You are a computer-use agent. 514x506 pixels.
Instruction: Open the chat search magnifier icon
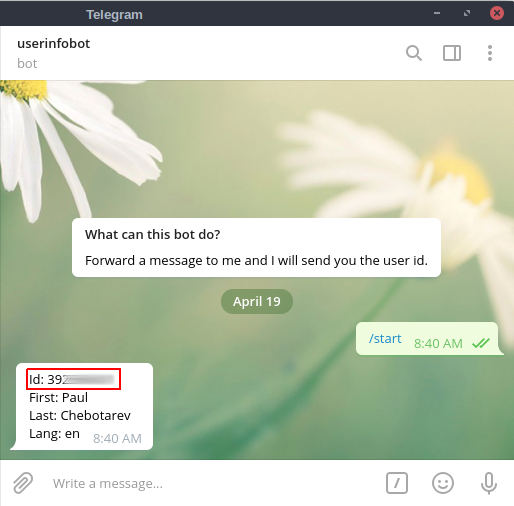pos(414,53)
